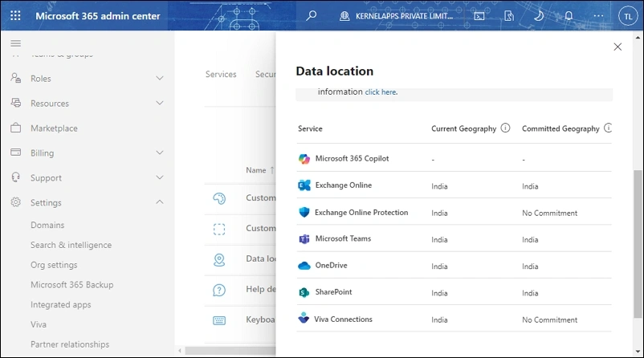Viewport: 644px width, 358px height.
Task: Click the Microsoft 365 Copilot icon
Action: click(x=304, y=158)
